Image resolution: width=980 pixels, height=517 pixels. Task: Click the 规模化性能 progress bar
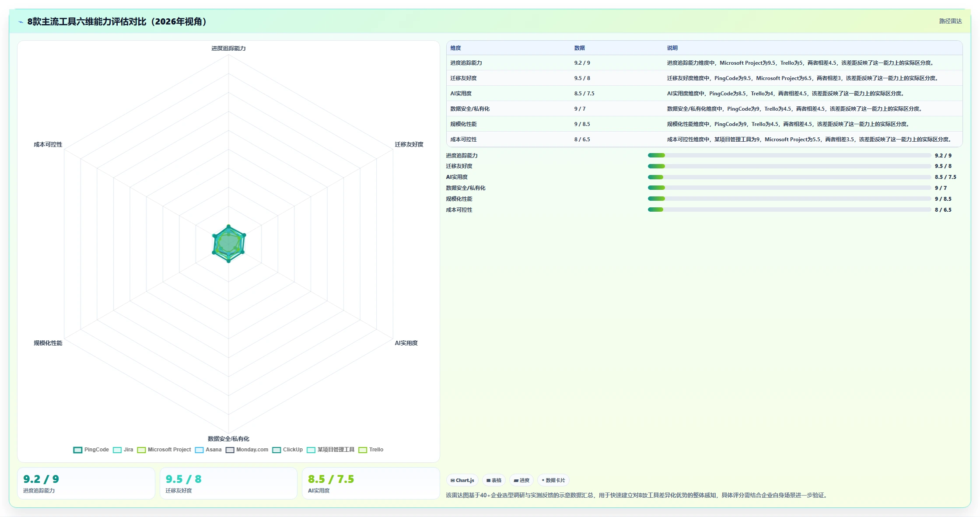pos(789,199)
